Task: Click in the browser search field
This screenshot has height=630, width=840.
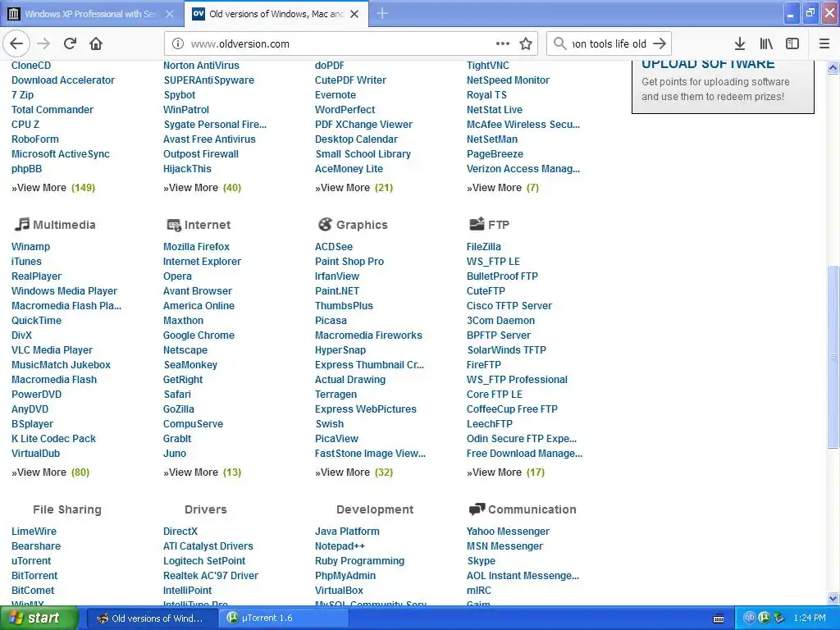Action: coord(609,43)
